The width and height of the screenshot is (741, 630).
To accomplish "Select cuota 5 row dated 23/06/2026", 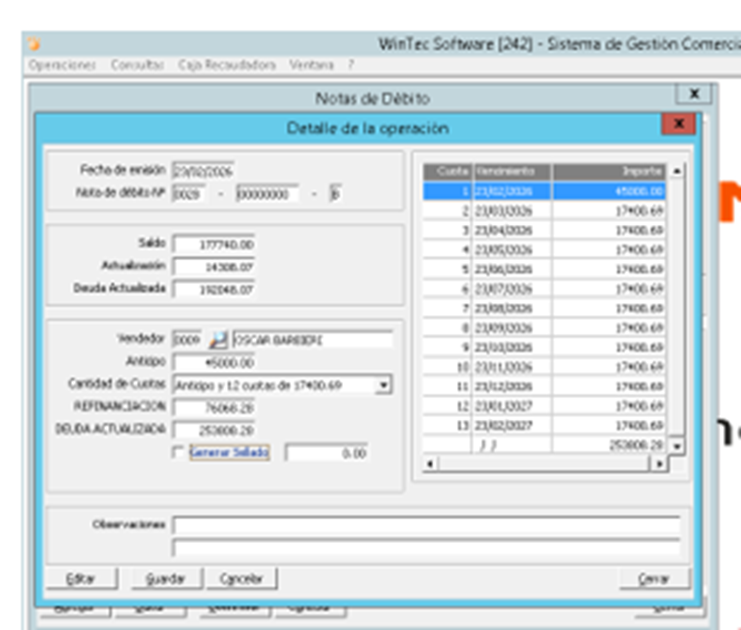I will pyautogui.click(x=544, y=269).
